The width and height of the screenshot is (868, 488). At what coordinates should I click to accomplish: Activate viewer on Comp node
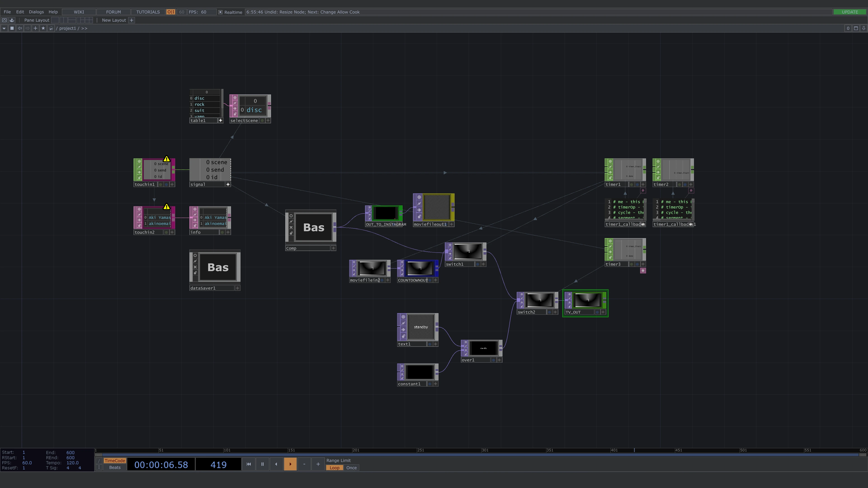coord(334,248)
